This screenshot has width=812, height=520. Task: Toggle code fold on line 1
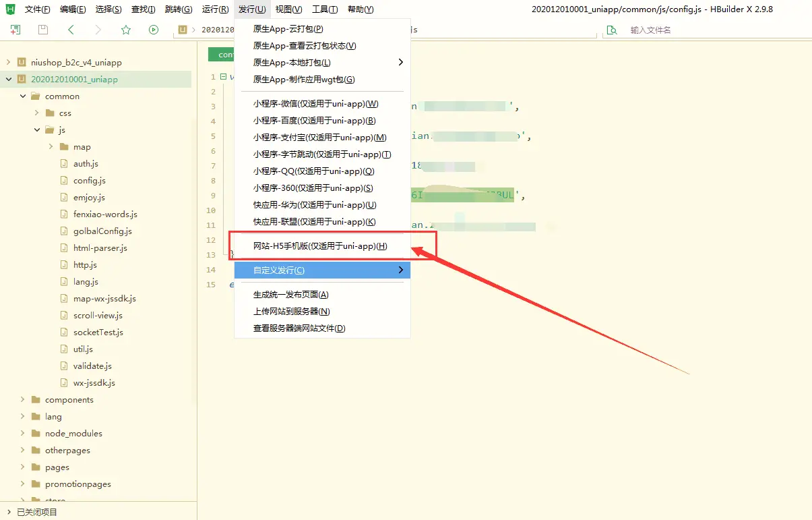[x=223, y=77]
